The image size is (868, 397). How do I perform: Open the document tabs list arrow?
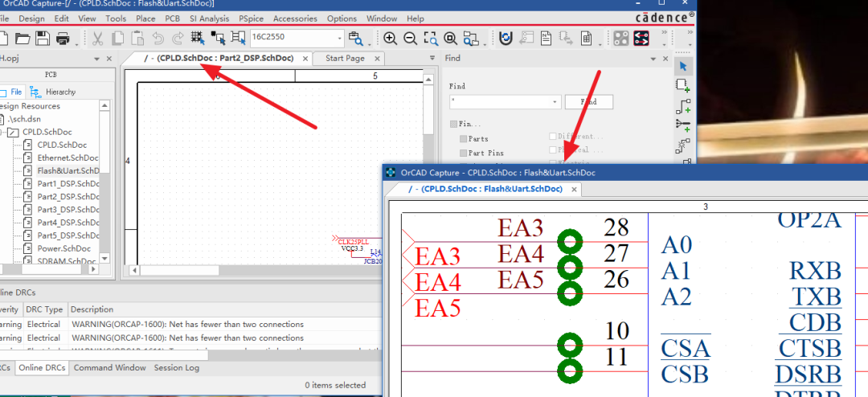point(432,58)
